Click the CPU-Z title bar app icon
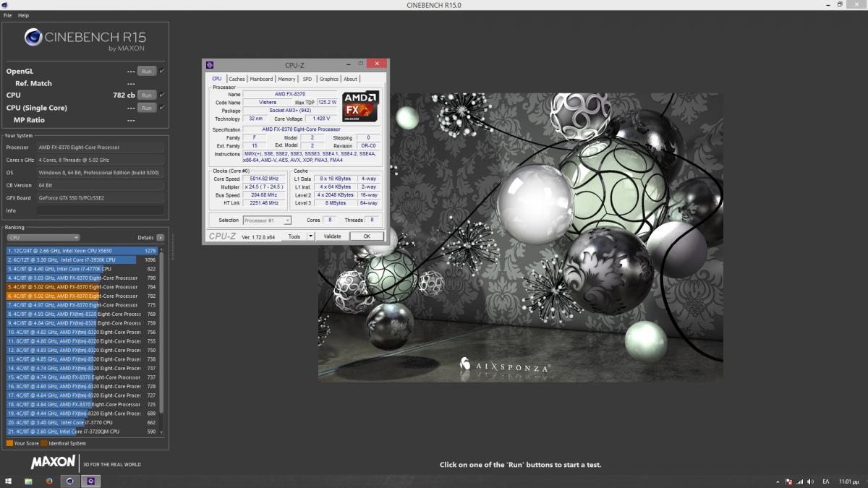This screenshot has width=868, height=488. 210,65
